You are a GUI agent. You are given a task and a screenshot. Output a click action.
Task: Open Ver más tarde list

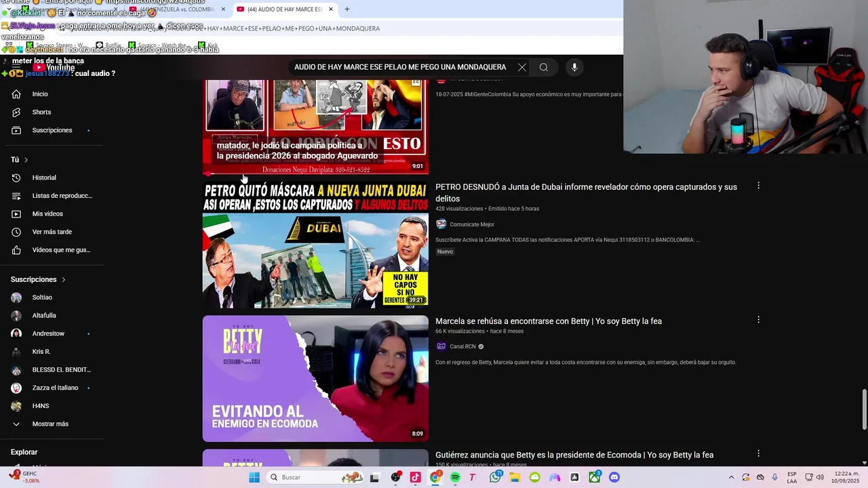click(52, 232)
